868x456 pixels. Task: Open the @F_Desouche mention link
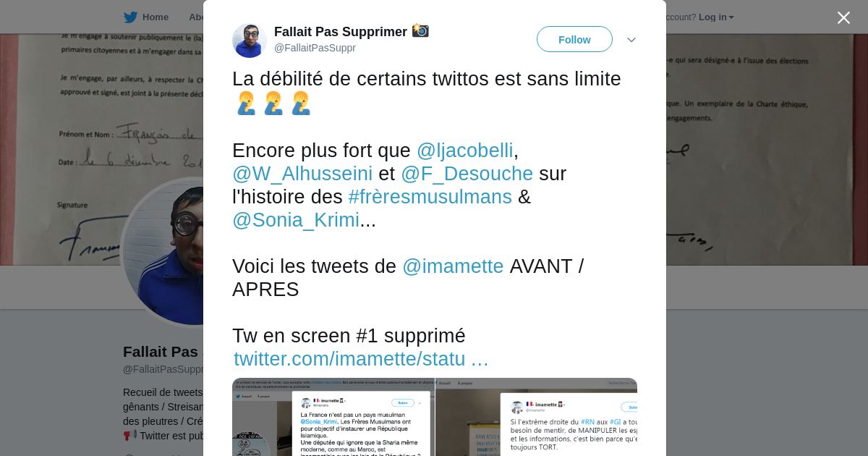467,174
